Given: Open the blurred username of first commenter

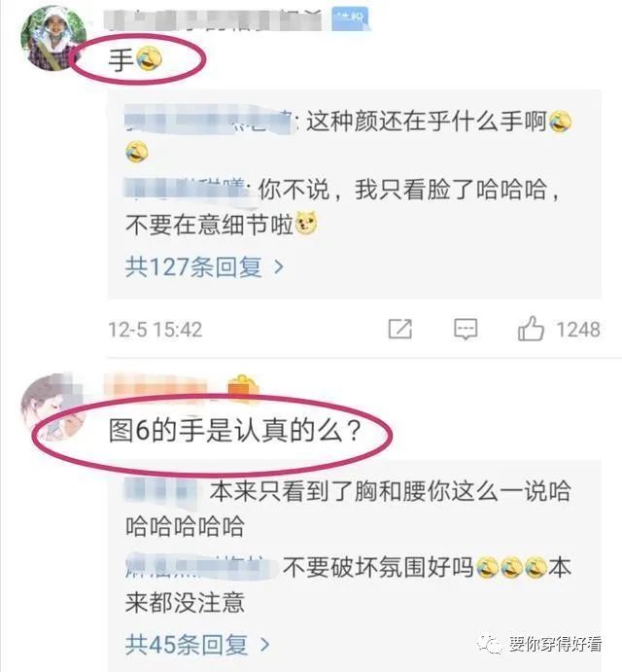Looking at the screenshot, I should click(214, 19).
